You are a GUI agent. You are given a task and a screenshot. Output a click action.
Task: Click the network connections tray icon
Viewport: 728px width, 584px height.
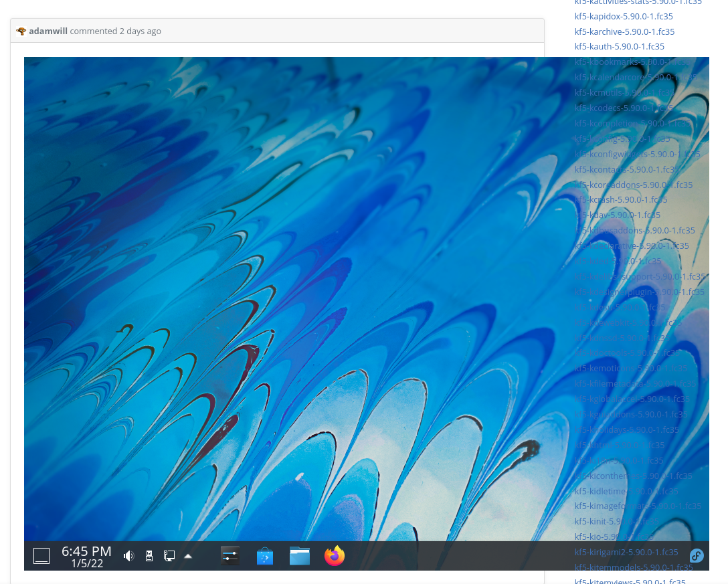pos(169,555)
